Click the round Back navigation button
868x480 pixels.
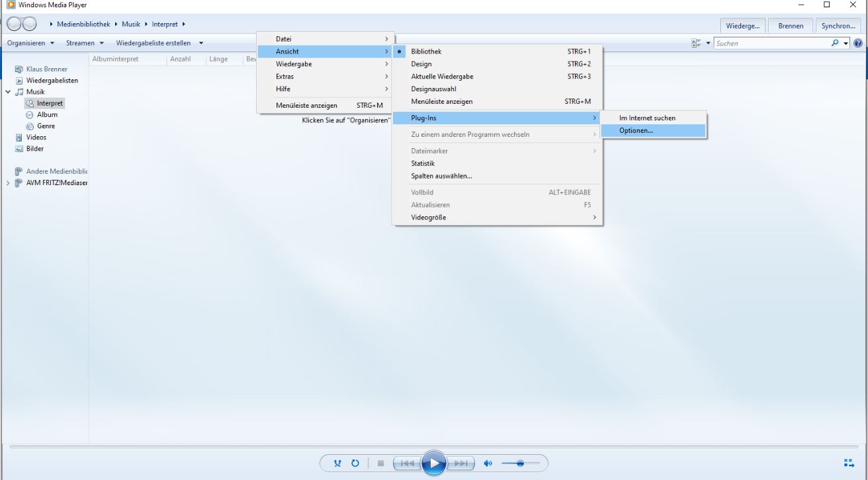[14, 24]
